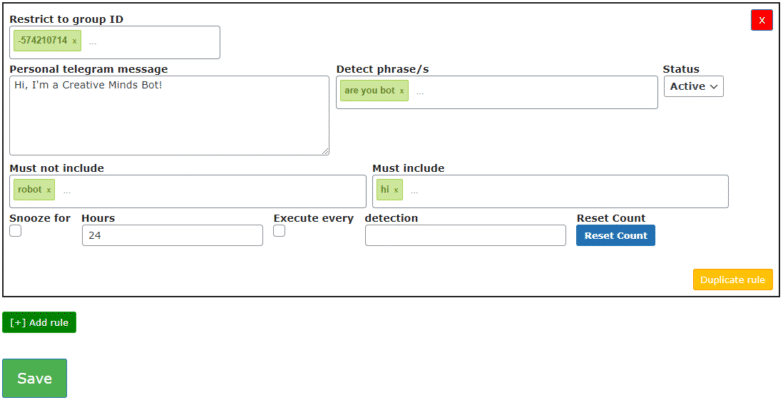Remove the -574210714 group ID tag
The width and height of the screenshot is (783, 400).
(74, 41)
